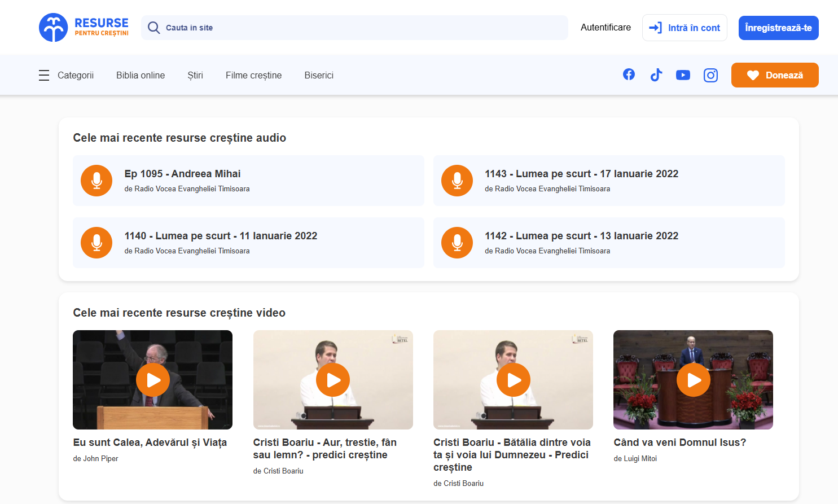The height and width of the screenshot is (504, 838).
Task: Open the Instagram profile icon
Action: (710, 75)
